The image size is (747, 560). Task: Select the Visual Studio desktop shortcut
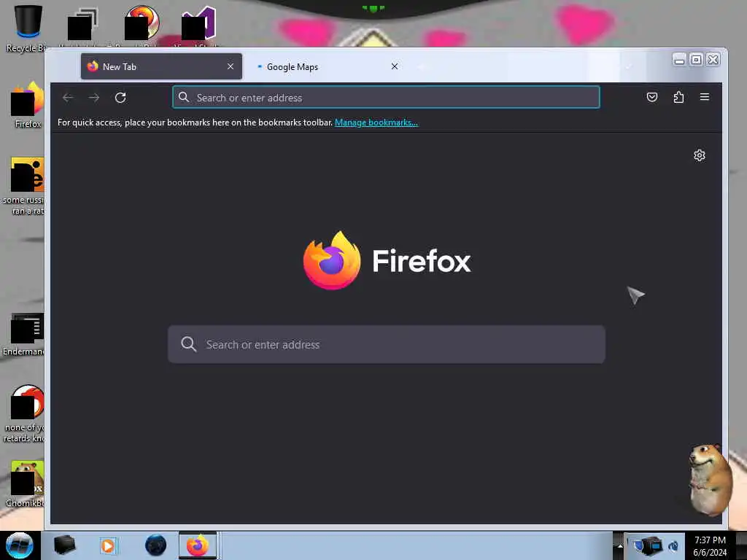(x=199, y=25)
